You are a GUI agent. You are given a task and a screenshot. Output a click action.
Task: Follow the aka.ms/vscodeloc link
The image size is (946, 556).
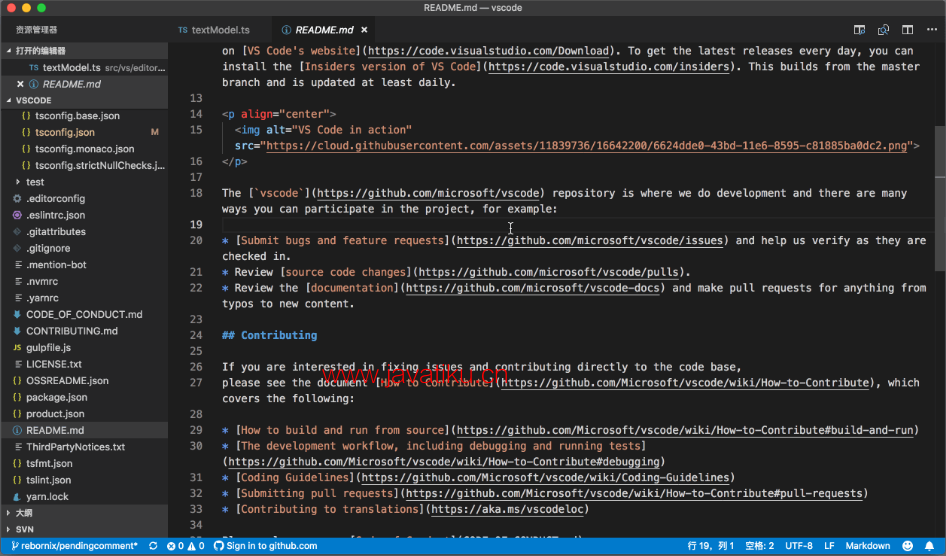[507, 509]
